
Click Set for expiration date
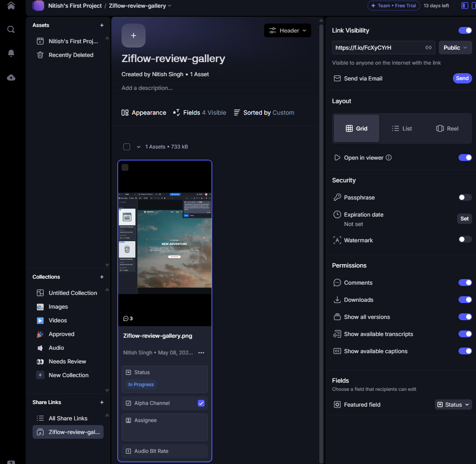464,218
